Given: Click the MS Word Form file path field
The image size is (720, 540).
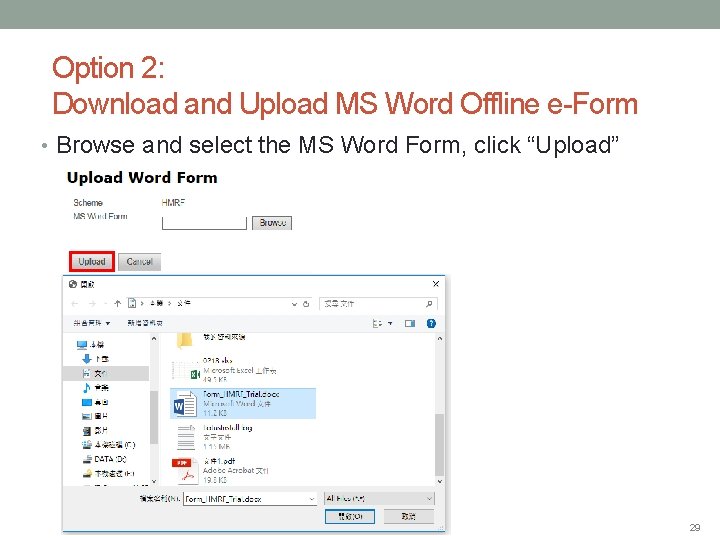Looking at the screenshot, I should tap(204, 223).
